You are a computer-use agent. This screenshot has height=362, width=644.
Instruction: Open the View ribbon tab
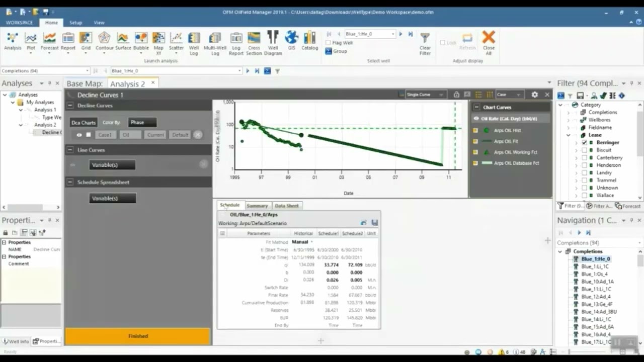click(99, 23)
